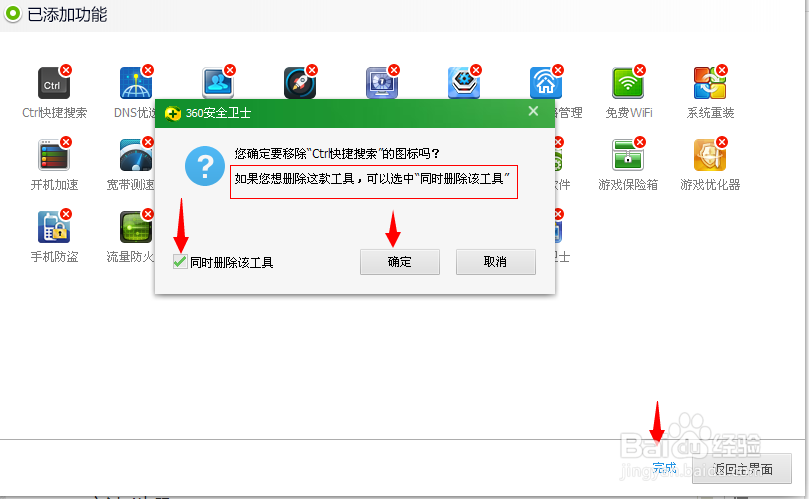Click the monitor screen tool icon

(382, 83)
